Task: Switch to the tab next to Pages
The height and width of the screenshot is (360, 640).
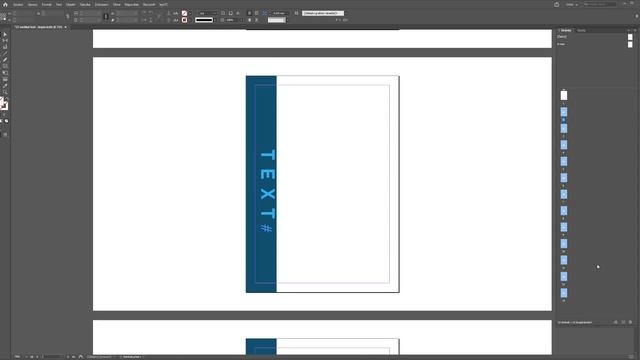Action: tap(581, 31)
